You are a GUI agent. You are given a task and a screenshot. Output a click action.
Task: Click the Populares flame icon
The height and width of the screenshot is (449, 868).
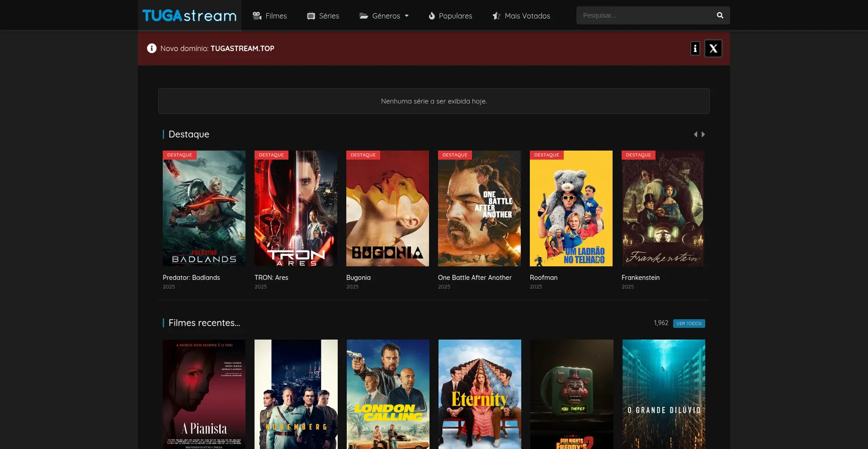pyautogui.click(x=432, y=16)
